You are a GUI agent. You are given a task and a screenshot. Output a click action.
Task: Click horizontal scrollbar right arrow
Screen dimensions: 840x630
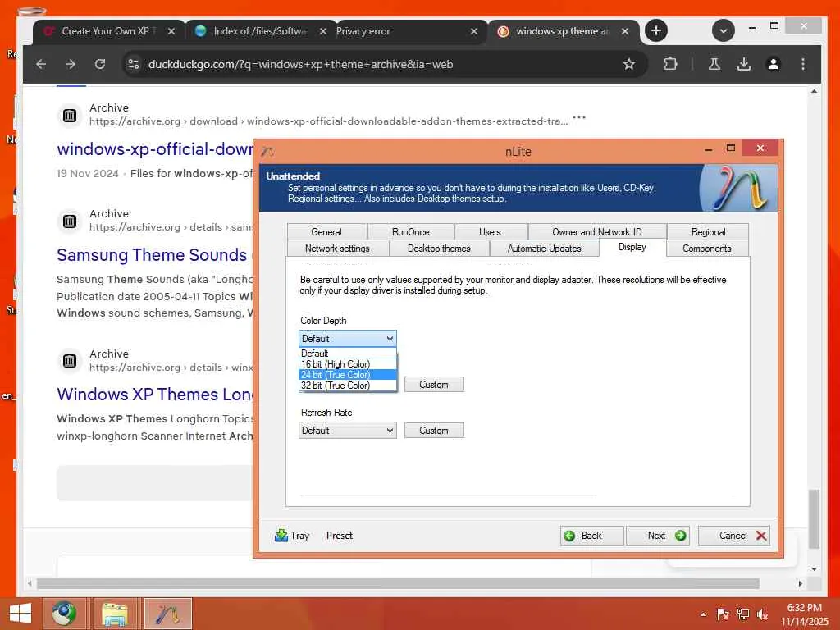(x=801, y=583)
